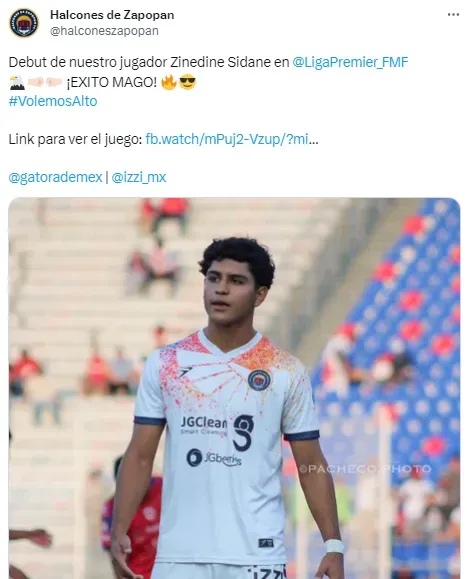
Task: Open the tweet's three-dot more options menu
Action: pyautogui.click(x=453, y=15)
